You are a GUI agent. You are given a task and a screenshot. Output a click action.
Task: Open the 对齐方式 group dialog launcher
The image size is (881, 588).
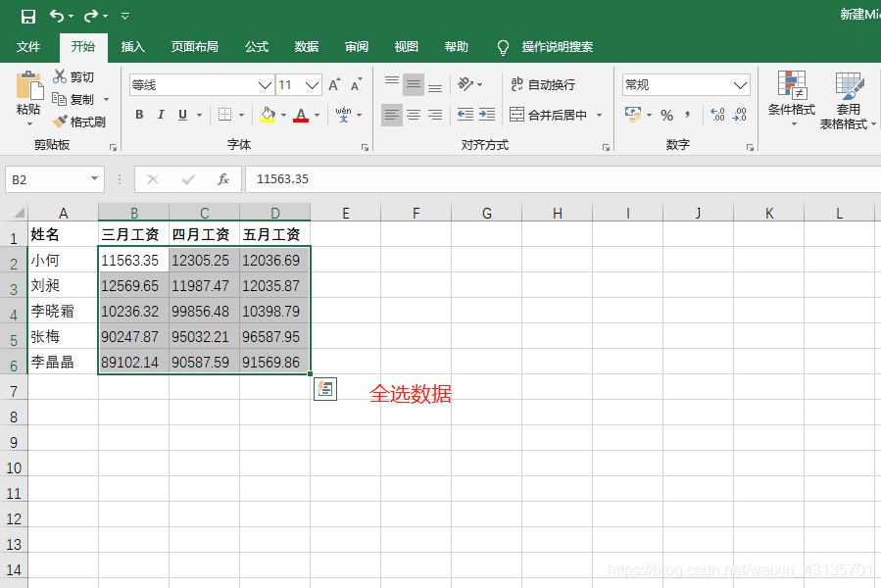coord(606,147)
